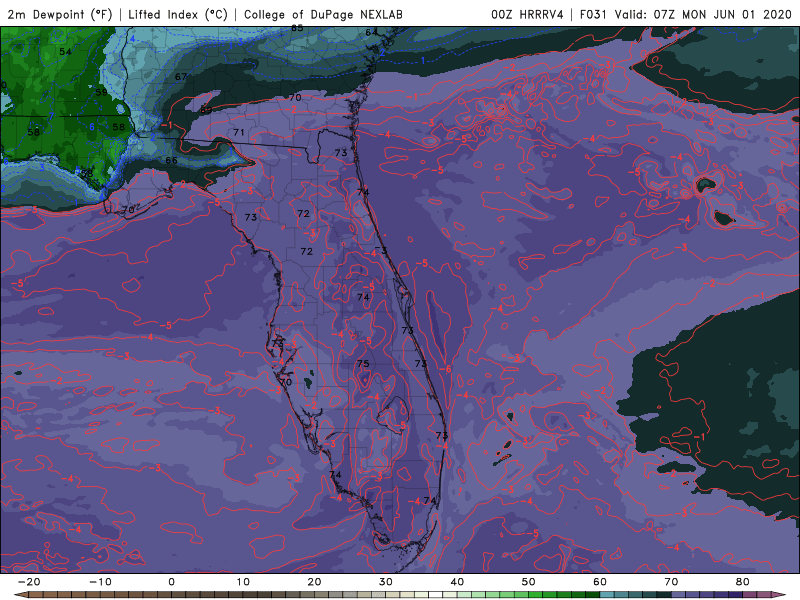Click the "Lifted Index (°C)" title text

tap(178, 14)
